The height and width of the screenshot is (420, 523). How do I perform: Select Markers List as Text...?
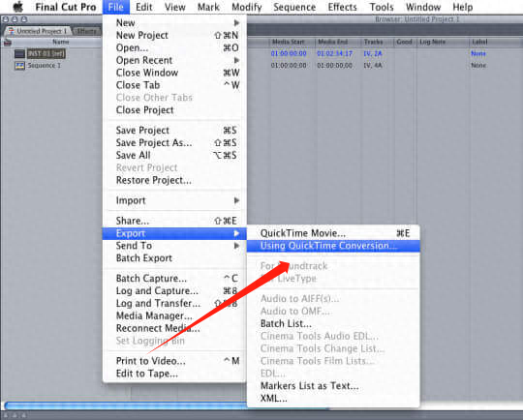[x=333, y=386]
